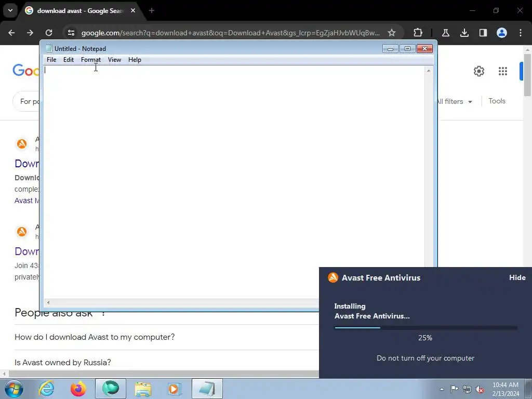Viewport: 532px width, 399px height.
Task: Click the Avast logo in installer popup
Action: pos(333,277)
